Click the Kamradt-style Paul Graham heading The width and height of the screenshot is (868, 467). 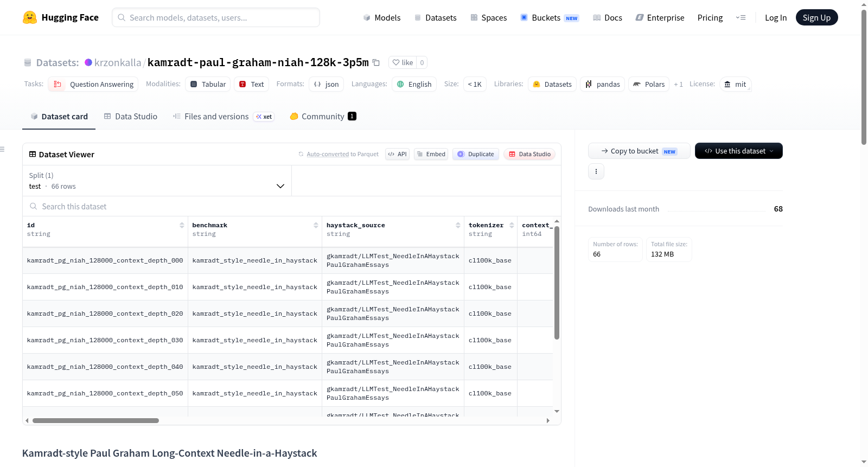pyautogui.click(x=169, y=453)
